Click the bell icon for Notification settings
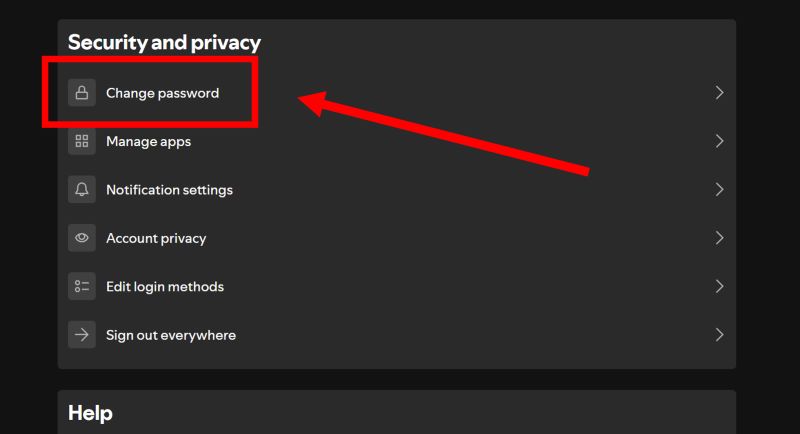This screenshot has width=800, height=434. 82,190
